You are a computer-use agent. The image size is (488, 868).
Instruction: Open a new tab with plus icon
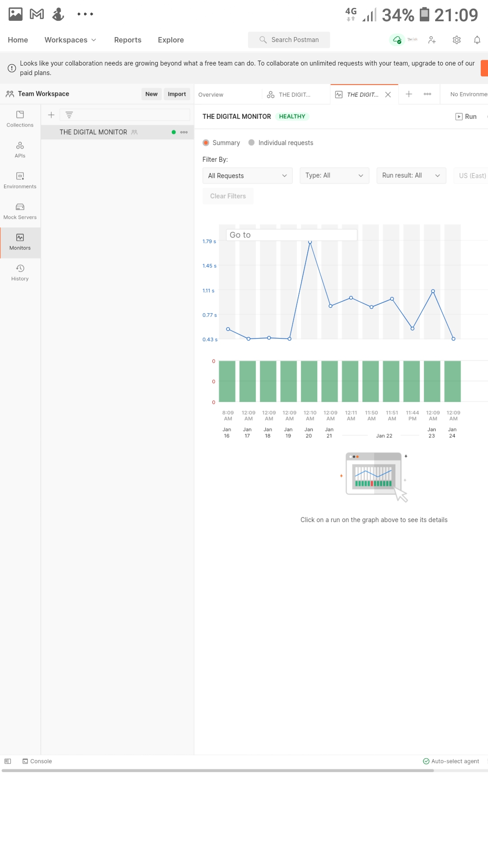[x=409, y=94]
